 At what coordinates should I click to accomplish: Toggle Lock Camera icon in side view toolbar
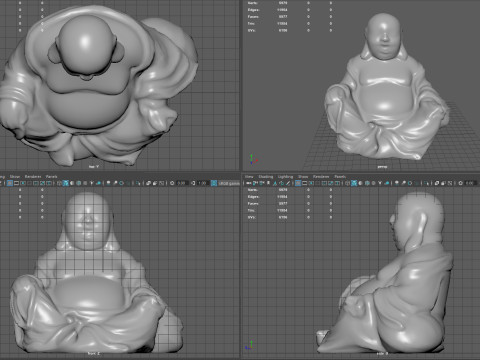click(x=255, y=183)
